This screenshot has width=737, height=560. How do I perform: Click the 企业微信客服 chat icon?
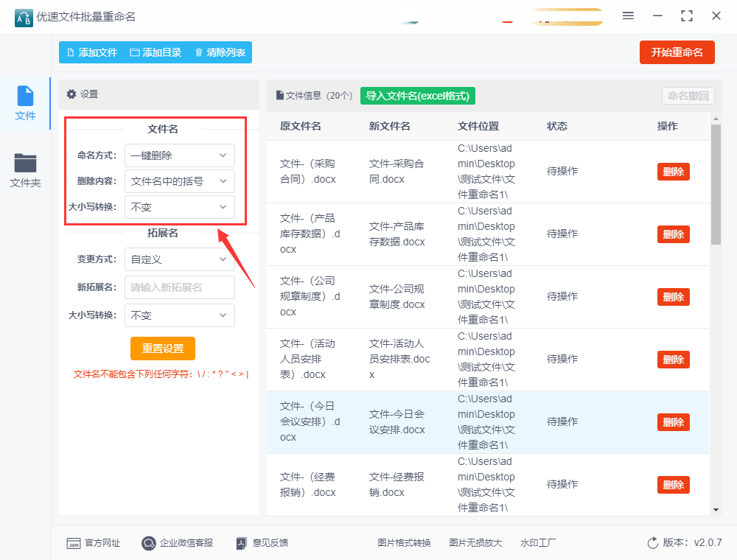pos(149,543)
